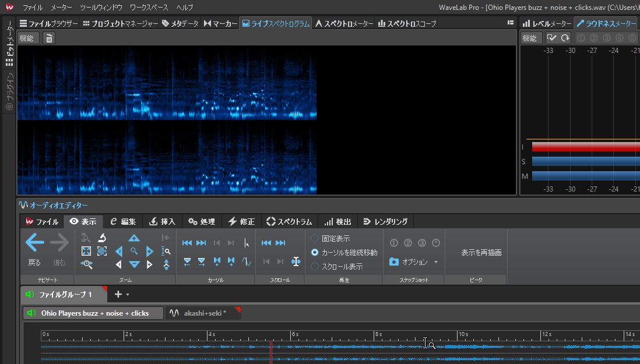Click the snap to zero-crossing wave icon
640x364 pixels.
pos(247,261)
